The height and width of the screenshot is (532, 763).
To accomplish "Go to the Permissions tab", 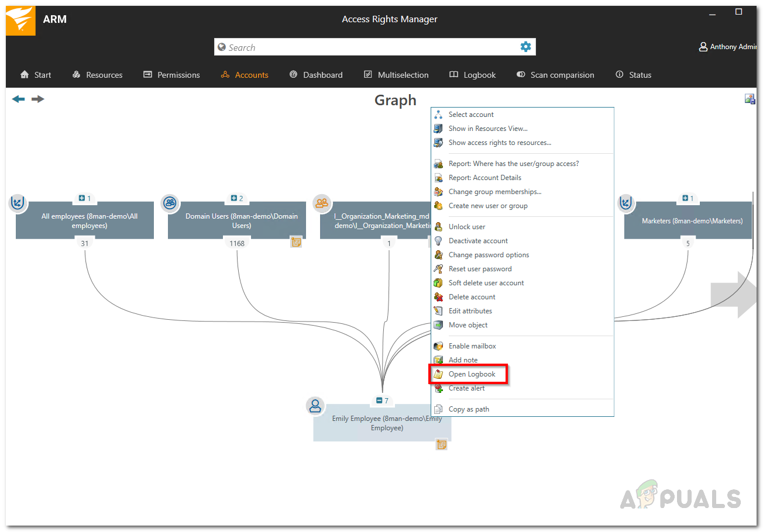I will [171, 75].
